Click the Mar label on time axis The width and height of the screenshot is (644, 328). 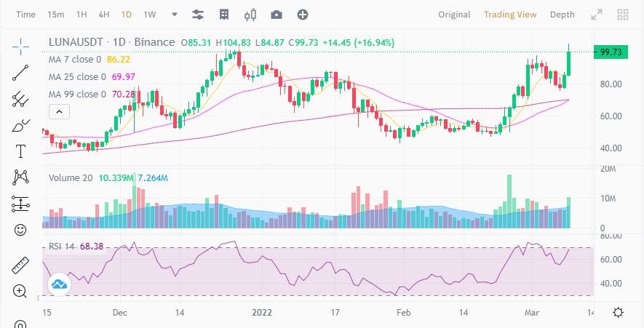(x=532, y=313)
